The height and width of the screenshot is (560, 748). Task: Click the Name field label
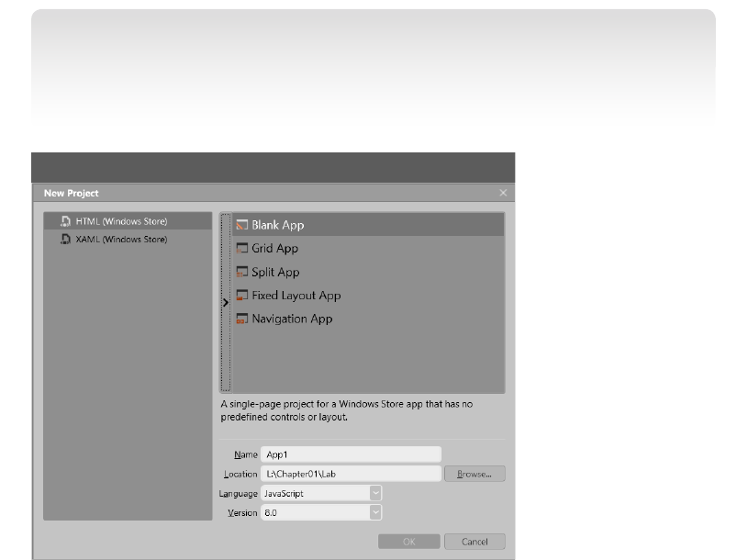click(x=246, y=454)
